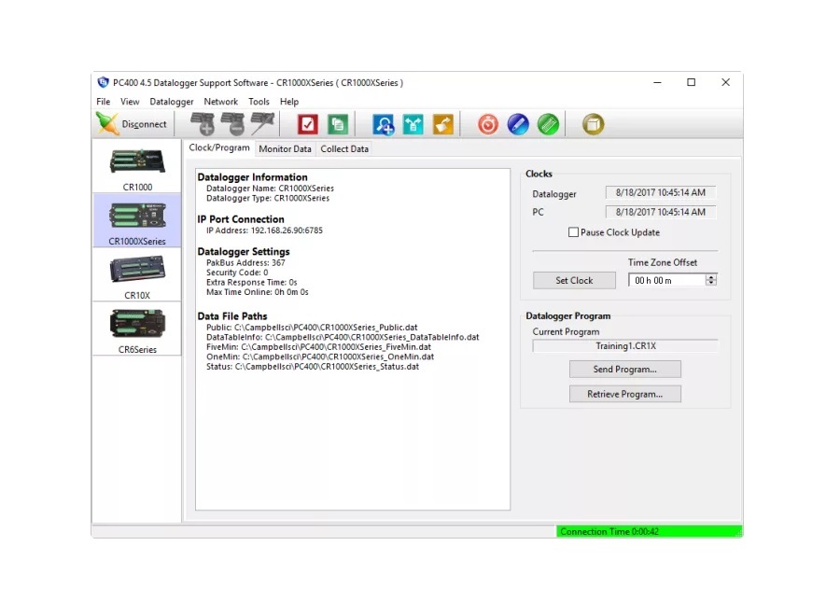Open the Network menu
The height and width of the screenshot is (616, 840).
(x=220, y=101)
